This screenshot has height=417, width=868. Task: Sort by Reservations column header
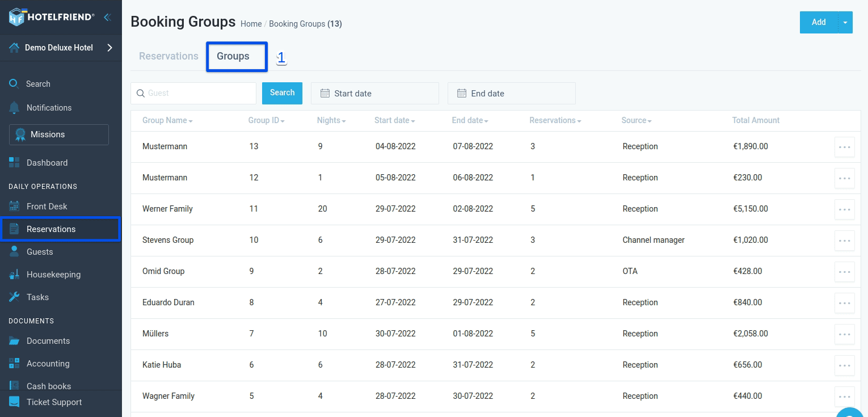click(555, 120)
